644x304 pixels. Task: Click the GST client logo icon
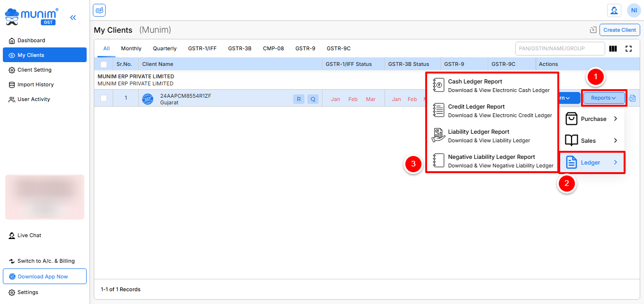pyautogui.click(x=148, y=99)
